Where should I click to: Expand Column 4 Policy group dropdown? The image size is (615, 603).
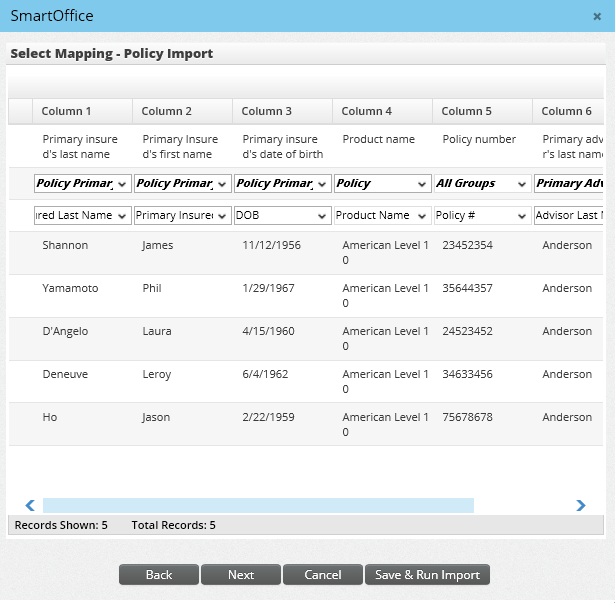pyautogui.click(x=382, y=184)
